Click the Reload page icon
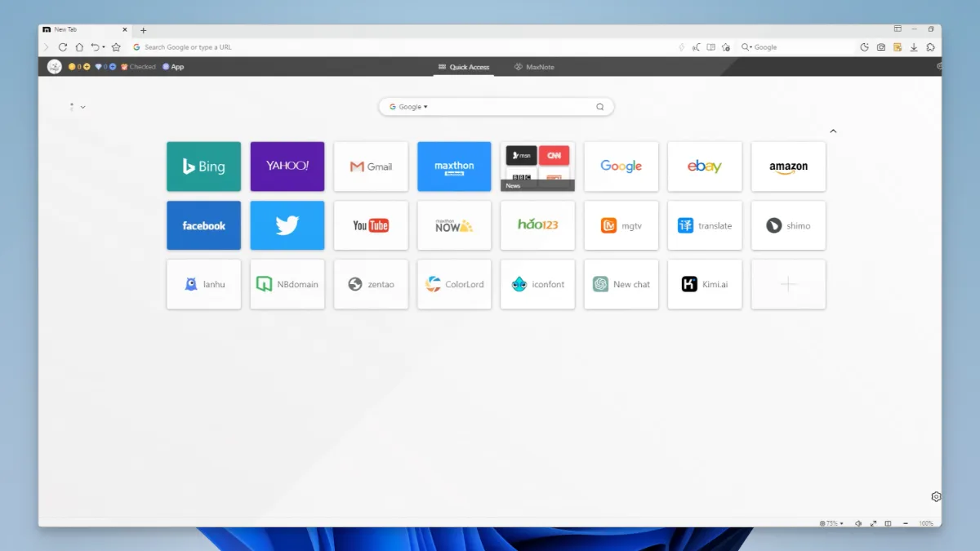This screenshot has height=551, width=980. coord(63,47)
